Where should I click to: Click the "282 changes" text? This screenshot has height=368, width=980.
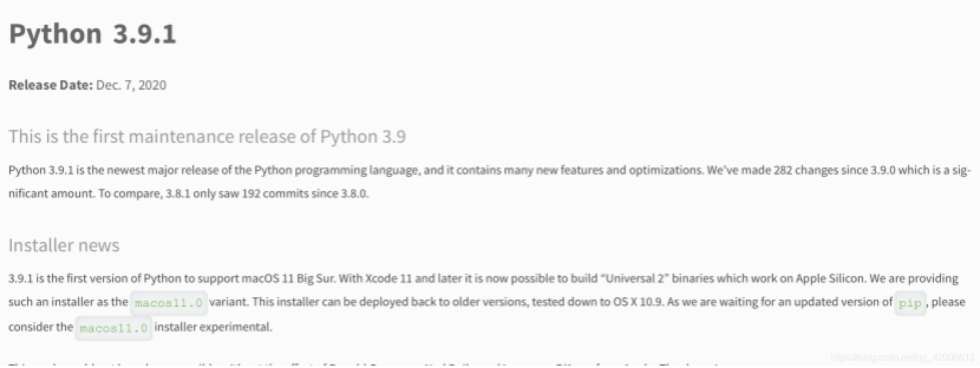[805, 170]
